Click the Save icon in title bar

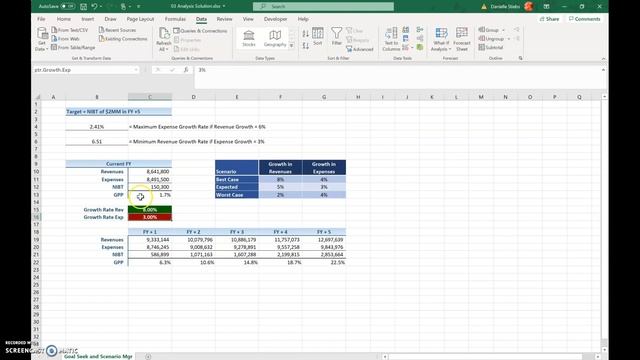pyautogui.click(x=83, y=7)
